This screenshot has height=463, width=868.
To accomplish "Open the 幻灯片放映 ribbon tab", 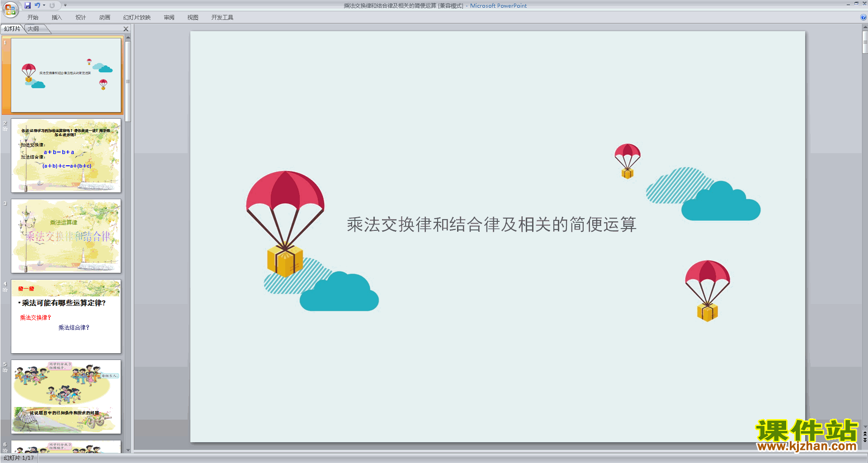I will [x=137, y=18].
